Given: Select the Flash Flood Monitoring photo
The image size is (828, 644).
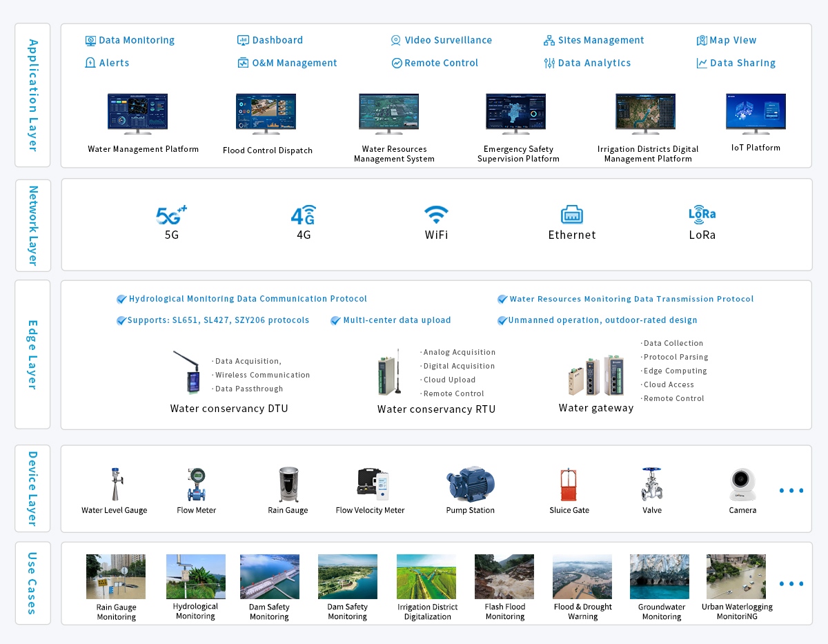Looking at the screenshot, I should click(504, 576).
